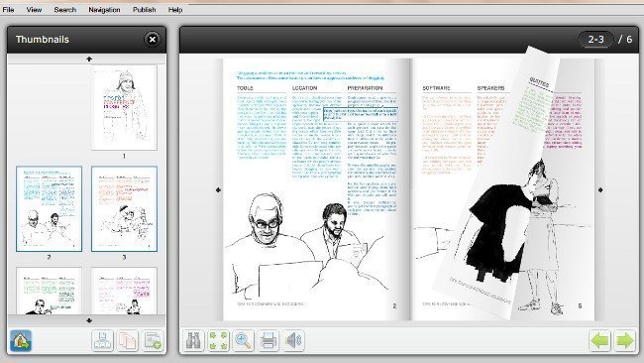Click the save disk icon in Thumbnails panel
Screen dimensions: 644x363
click(102, 340)
